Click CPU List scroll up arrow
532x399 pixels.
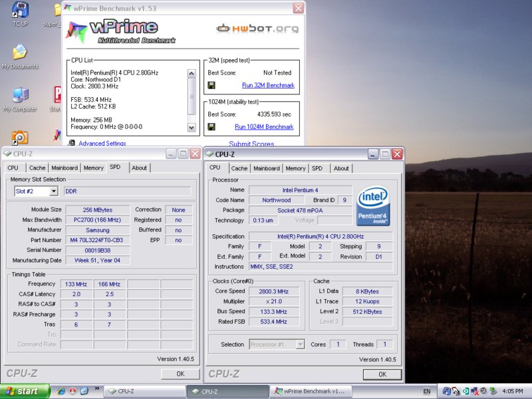[192, 73]
